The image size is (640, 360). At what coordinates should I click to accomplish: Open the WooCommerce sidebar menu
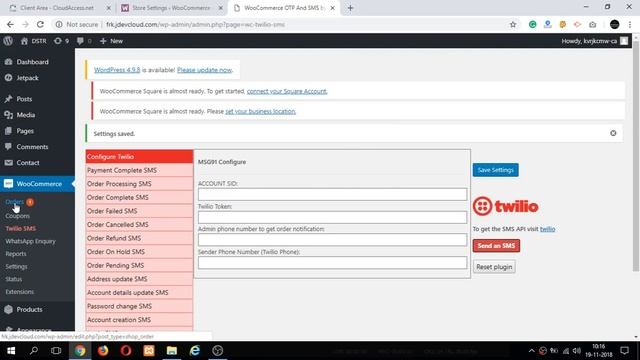tap(37, 184)
